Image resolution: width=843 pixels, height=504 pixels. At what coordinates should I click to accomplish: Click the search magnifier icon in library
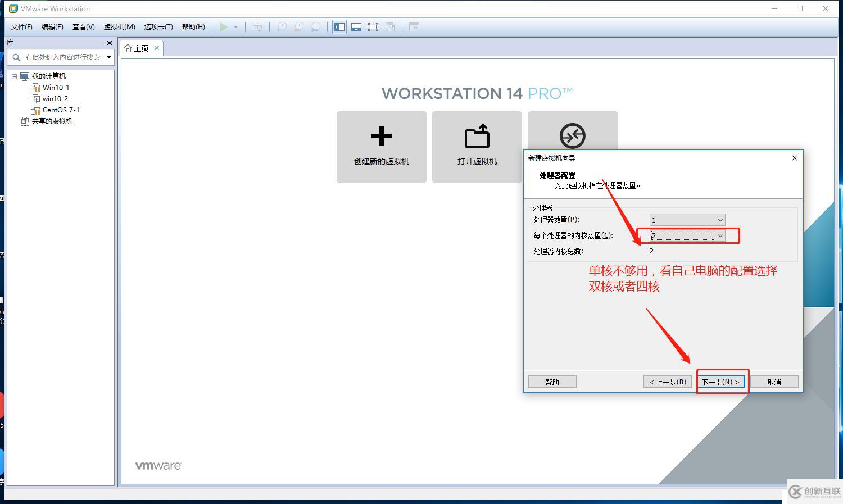[16, 57]
